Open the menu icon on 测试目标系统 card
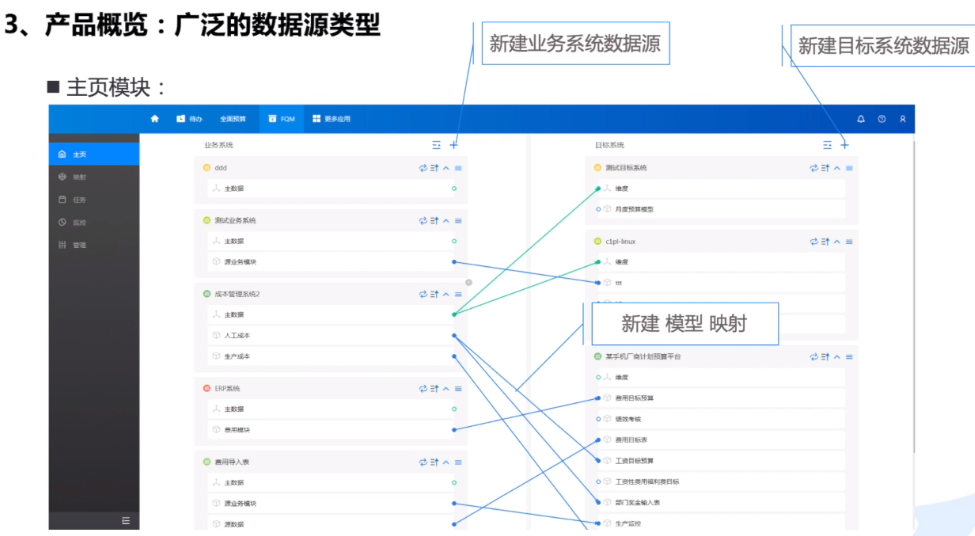The width and height of the screenshot is (975, 536). 849,168
